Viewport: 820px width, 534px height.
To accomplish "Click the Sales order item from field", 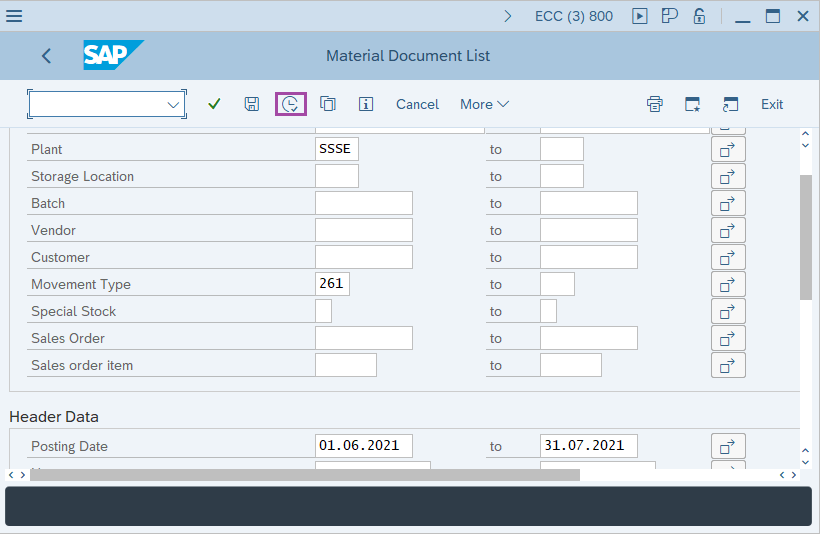I will click(346, 365).
